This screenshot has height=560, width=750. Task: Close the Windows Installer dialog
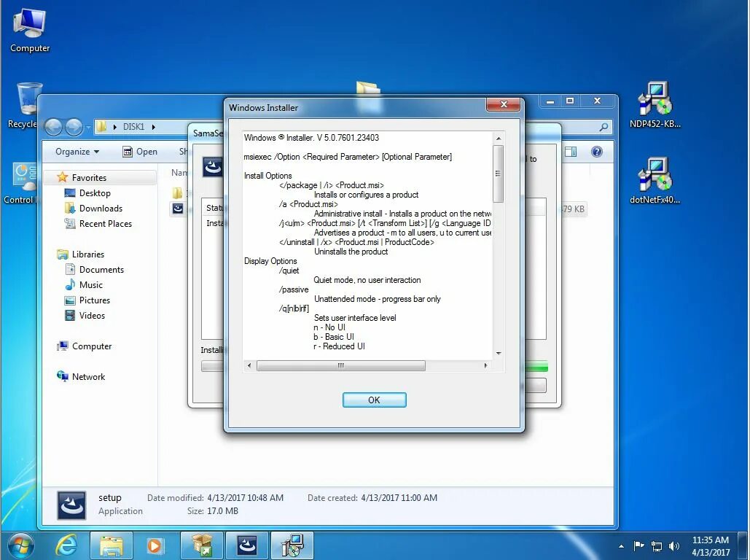tap(503, 104)
